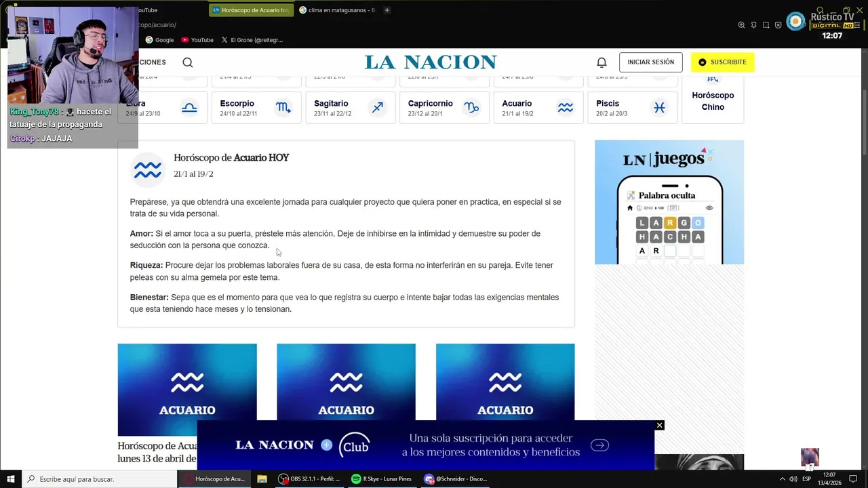Open Spotify R Skye - Lunar Pines taskbar item
Screen dimensions: 868x488
point(382,479)
